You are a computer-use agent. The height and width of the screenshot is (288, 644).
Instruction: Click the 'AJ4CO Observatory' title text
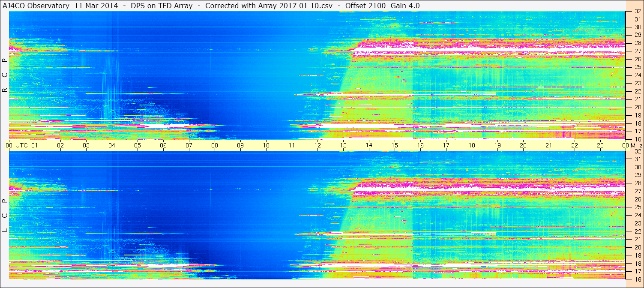point(36,6)
